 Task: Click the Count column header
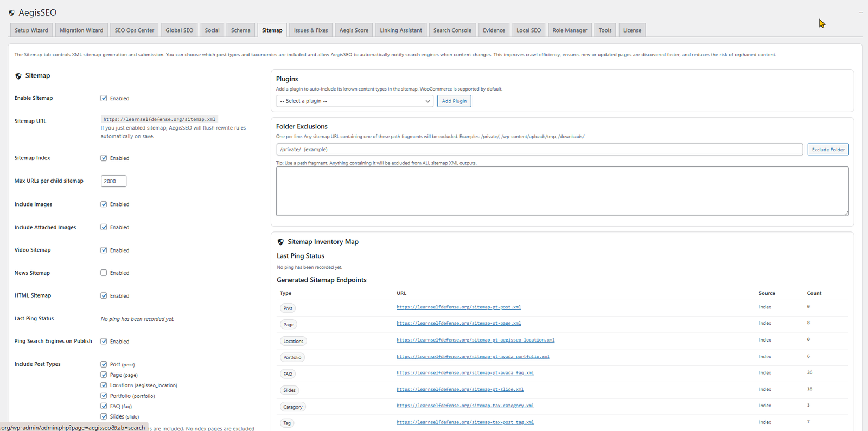[814, 293]
